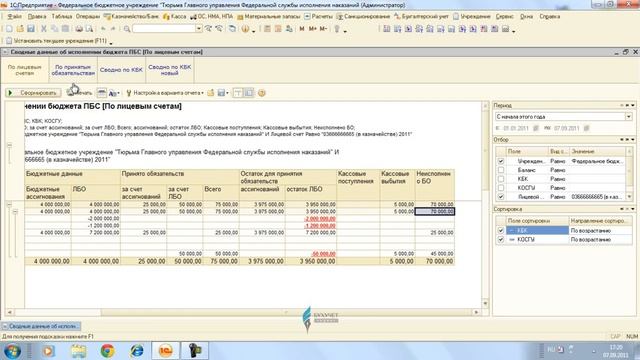This screenshot has height=360, width=640.
Task: Open Internet Explorer from the taskbar
Action: 136,351
